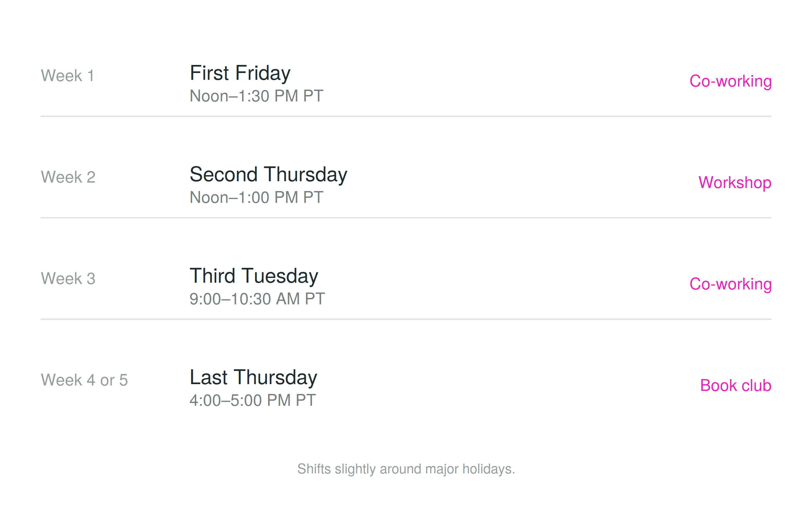Click the Week 4 or 5 label
Viewport: 812px width, 514px height.
click(84, 380)
